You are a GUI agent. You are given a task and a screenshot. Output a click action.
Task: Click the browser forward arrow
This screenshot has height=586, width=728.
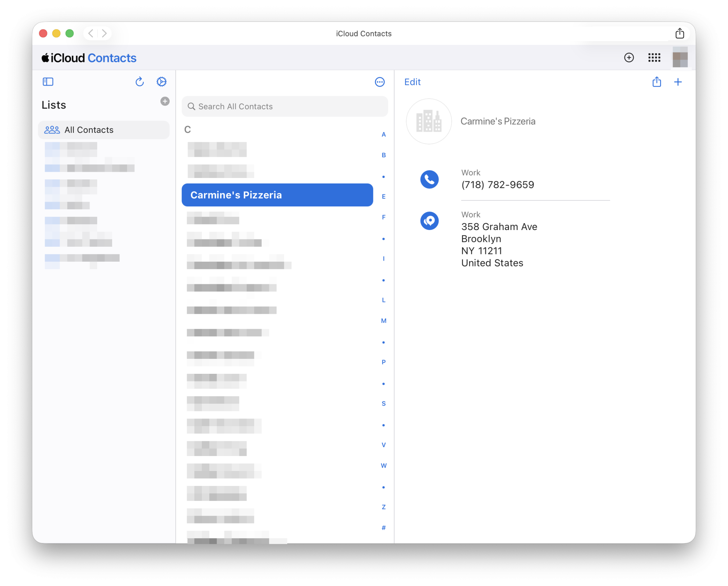pos(104,33)
